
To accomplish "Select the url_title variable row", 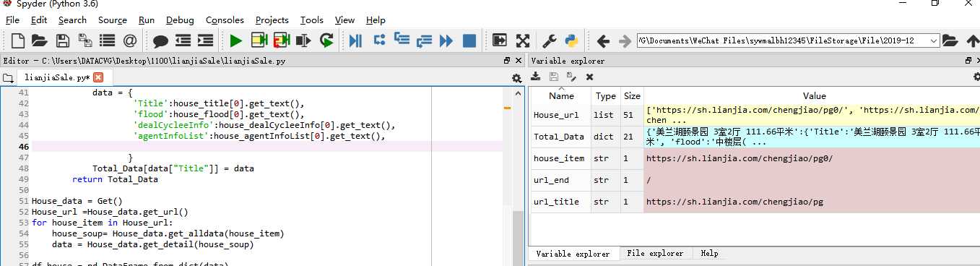I will click(x=755, y=202).
